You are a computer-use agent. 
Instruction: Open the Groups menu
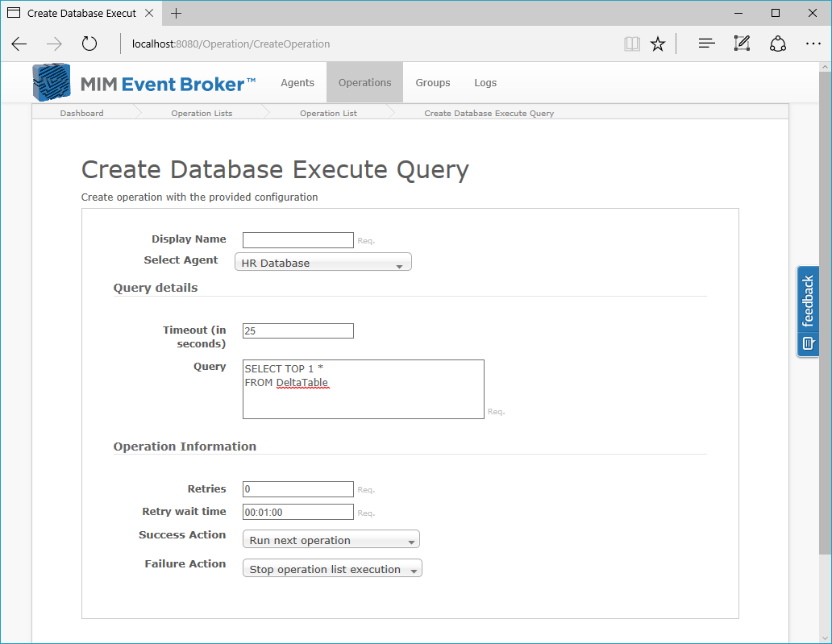click(x=432, y=83)
